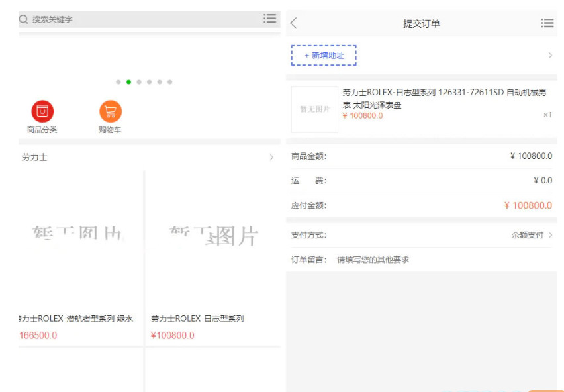Tap the back arrow on the order page

(x=294, y=23)
